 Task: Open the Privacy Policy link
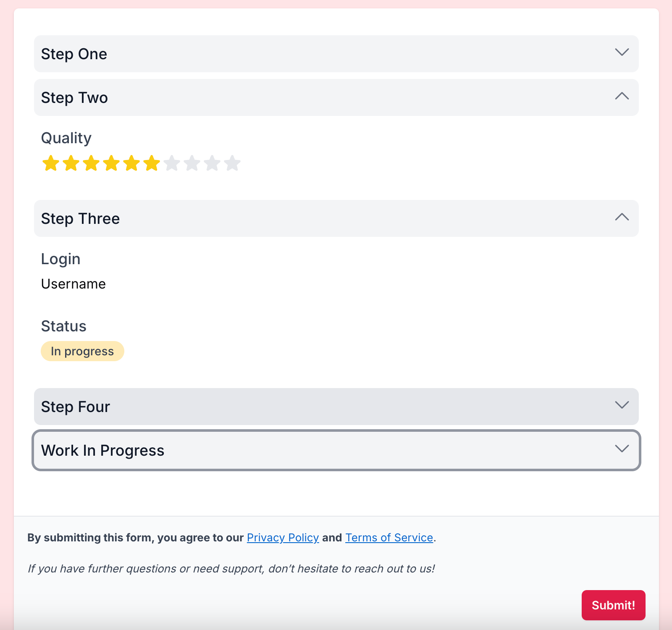point(283,538)
